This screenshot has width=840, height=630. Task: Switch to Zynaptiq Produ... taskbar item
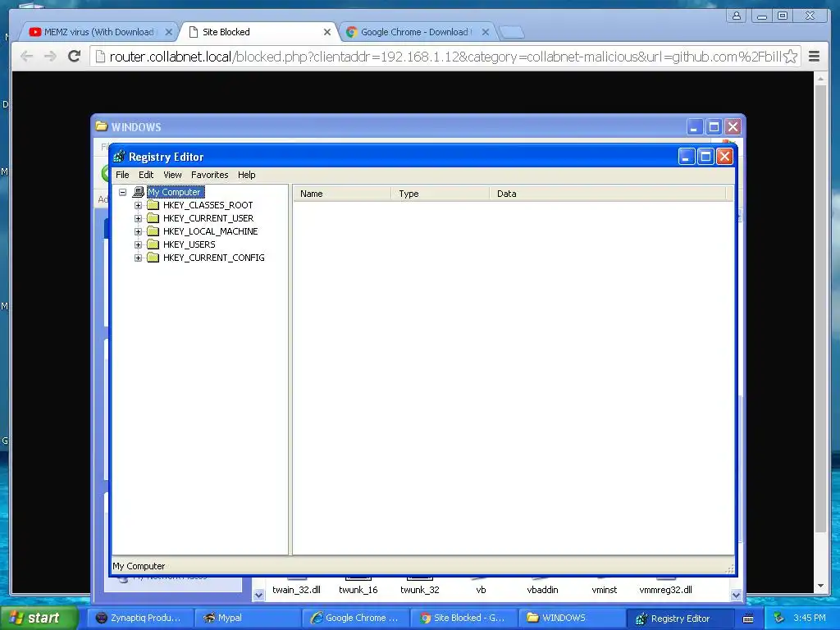[x=139, y=618]
